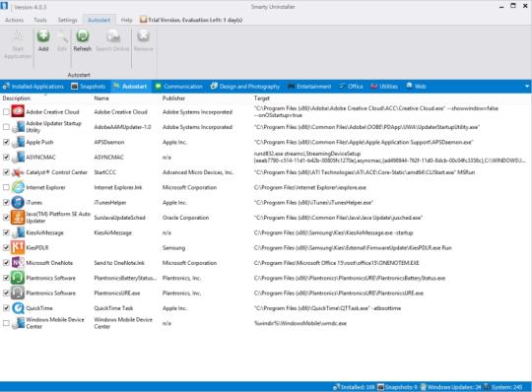Uncheck the KiesPDLR autostart checkbox
This screenshot has height=392, width=532.
coord(6,247)
